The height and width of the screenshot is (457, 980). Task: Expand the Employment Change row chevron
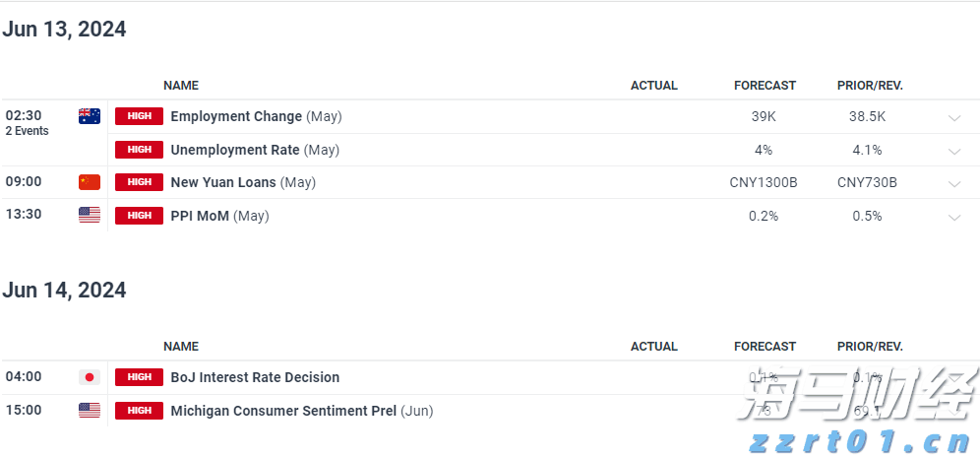tap(954, 118)
